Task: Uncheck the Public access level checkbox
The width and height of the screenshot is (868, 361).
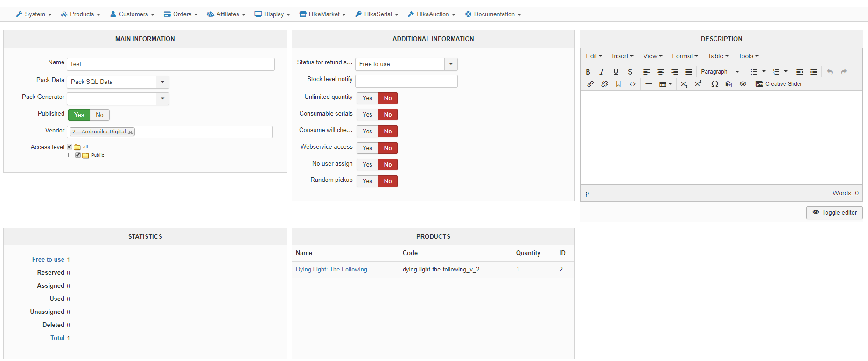Action: (78, 155)
